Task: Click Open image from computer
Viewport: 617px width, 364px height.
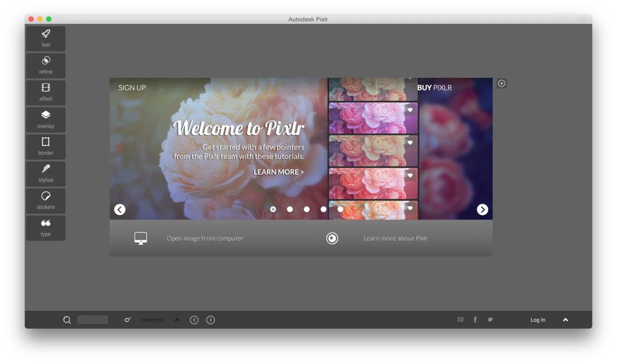Action: pyautogui.click(x=205, y=238)
